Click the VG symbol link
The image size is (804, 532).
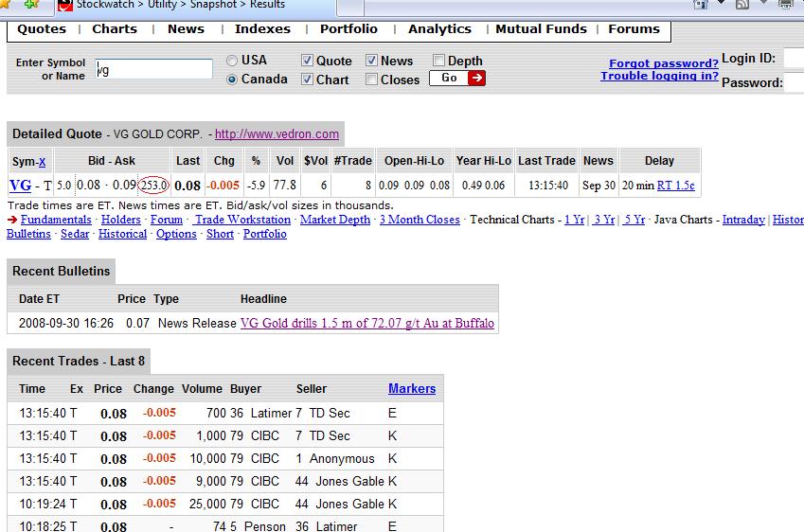(21, 186)
